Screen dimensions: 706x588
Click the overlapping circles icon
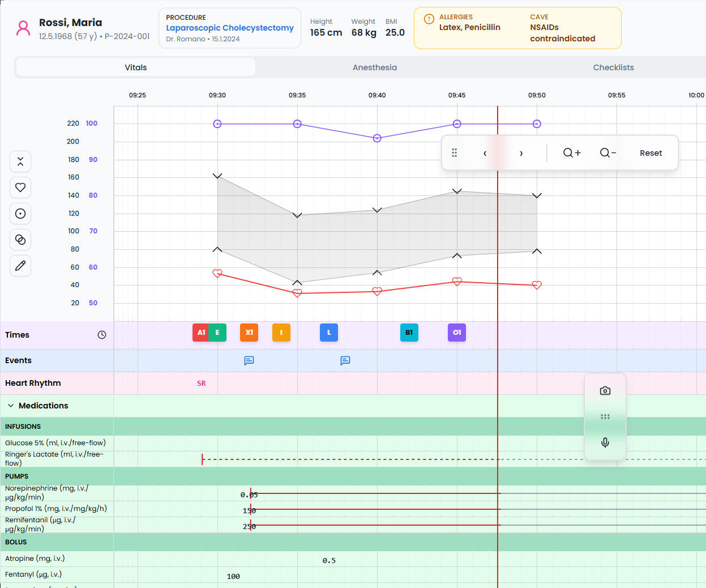click(20, 240)
